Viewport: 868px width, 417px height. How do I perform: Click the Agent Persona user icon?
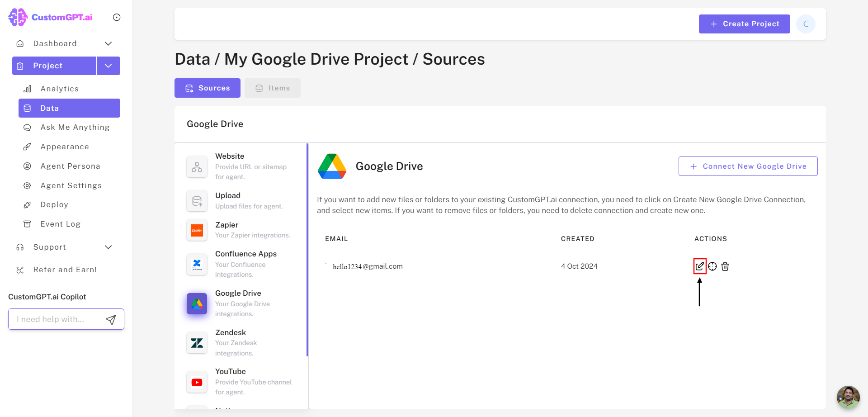(x=28, y=166)
